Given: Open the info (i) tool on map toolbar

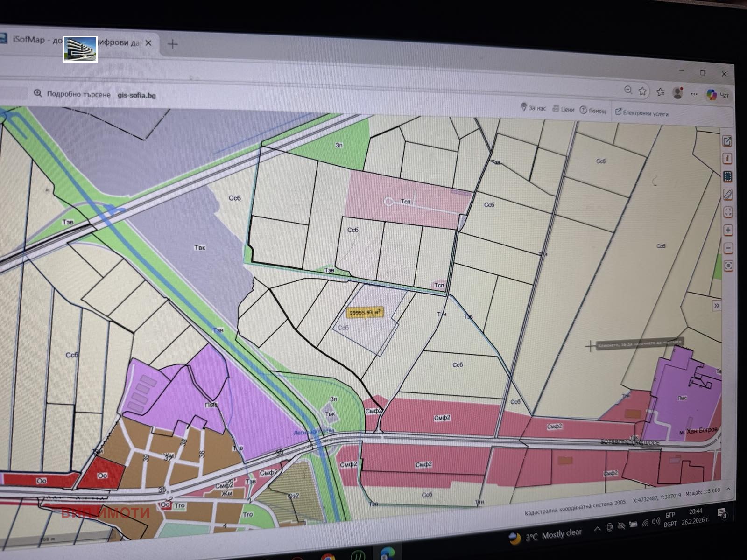Looking at the screenshot, I should (x=727, y=158).
